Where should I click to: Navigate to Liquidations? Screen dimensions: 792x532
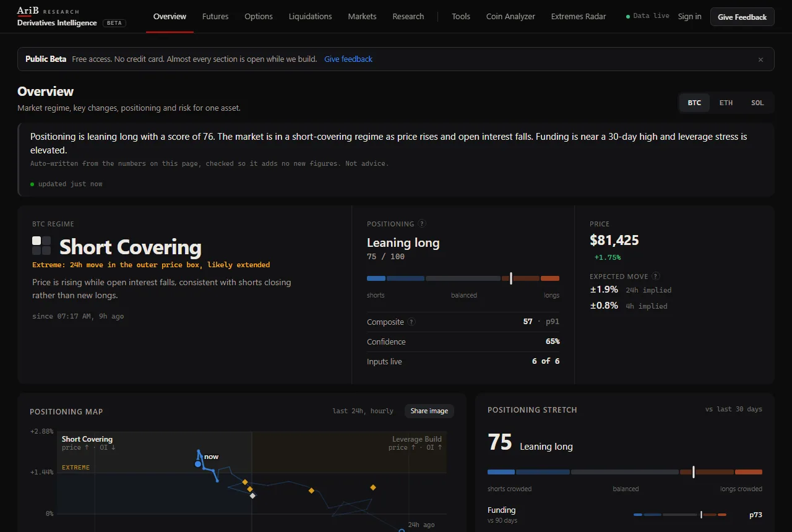click(x=310, y=17)
